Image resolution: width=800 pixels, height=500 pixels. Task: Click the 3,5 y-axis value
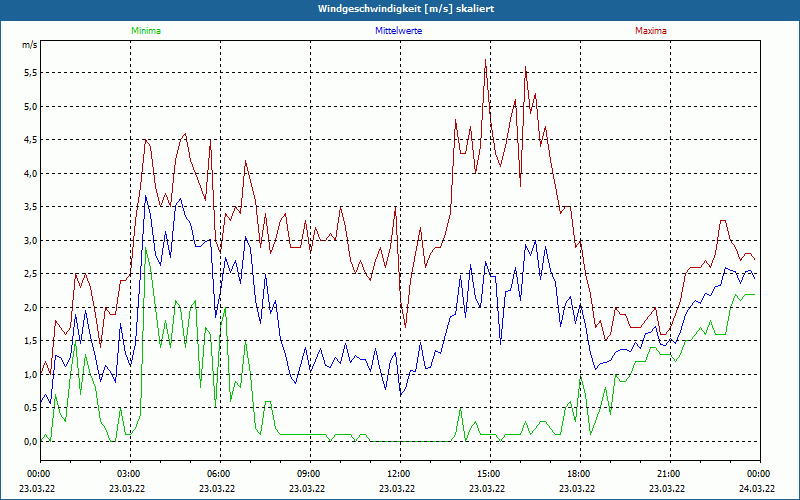coord(31,207)
